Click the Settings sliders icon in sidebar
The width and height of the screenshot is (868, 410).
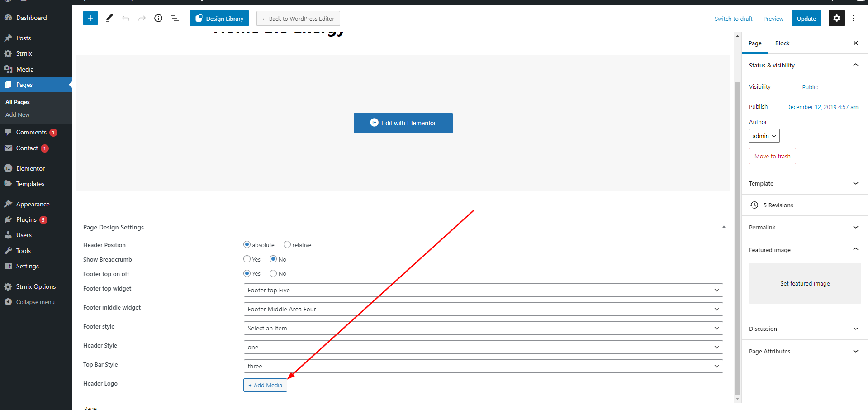(8, 266)
